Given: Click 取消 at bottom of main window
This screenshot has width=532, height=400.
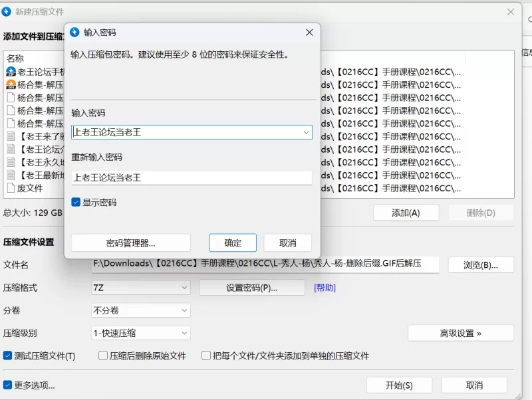Looking at the screenshot, I should tap(474, 385).
